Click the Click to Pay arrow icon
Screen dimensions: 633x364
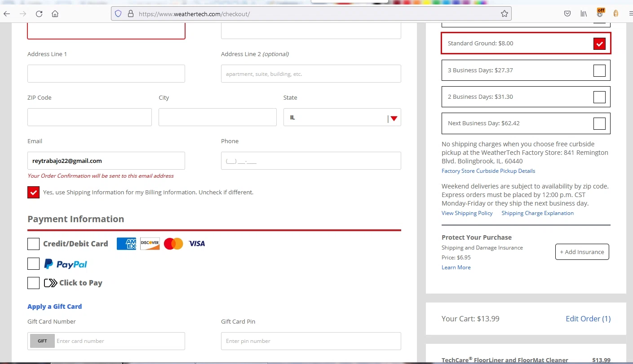pyautogui.click(x=50, y=283)
